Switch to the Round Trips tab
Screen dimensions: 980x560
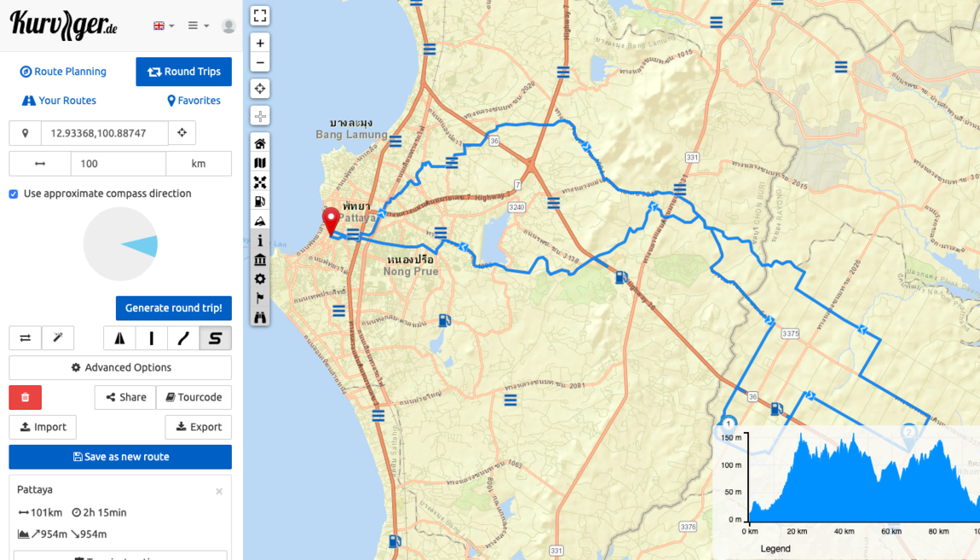tap(183, 72)
